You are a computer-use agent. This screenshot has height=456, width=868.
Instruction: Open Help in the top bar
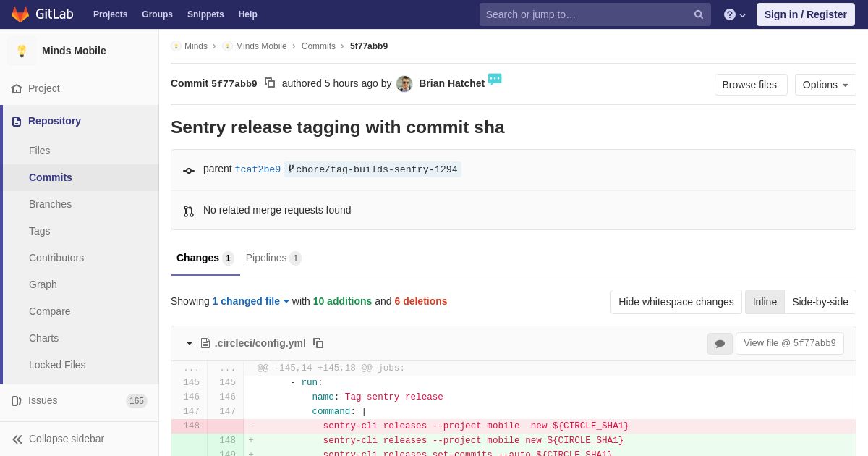(x=248, y=14)
